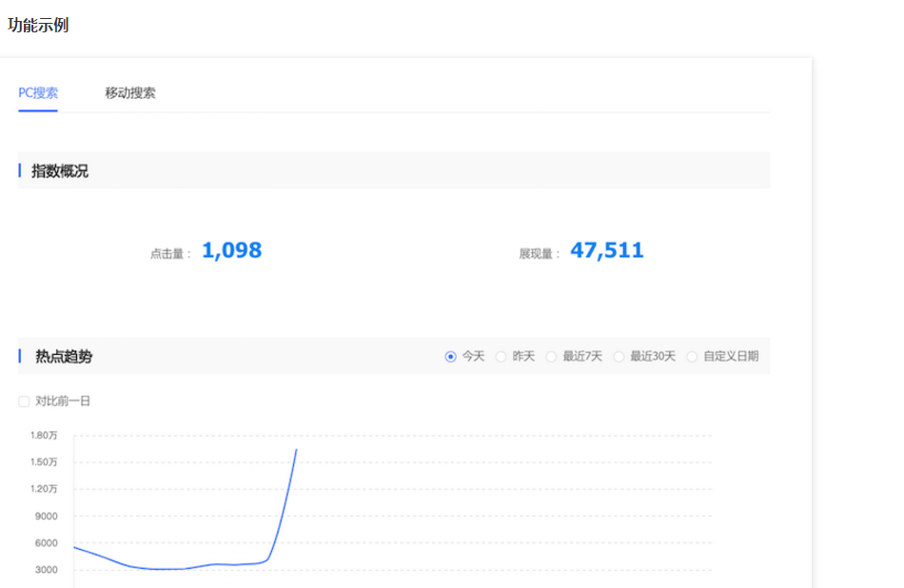Viewport: 904px width, 588px height.
Task: Choose the 昨天 date range option
Action: coord(501,357)
